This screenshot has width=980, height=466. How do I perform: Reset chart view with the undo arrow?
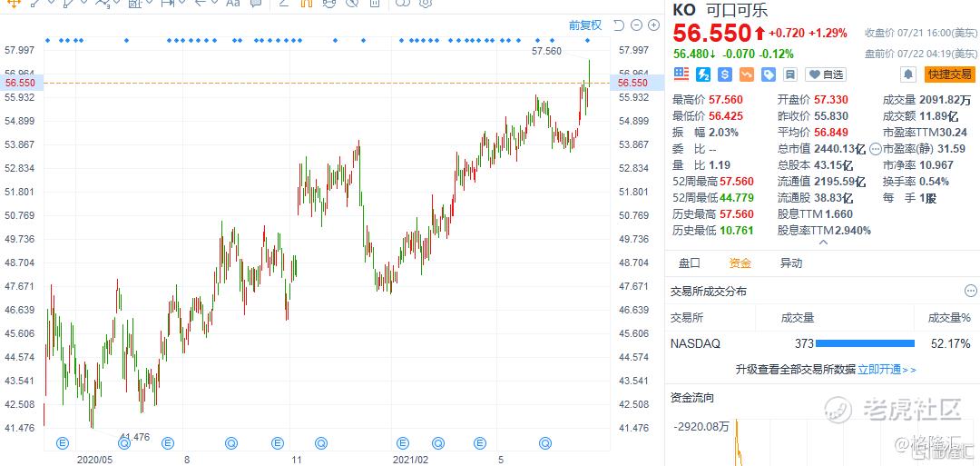click(x=618, y=25)
